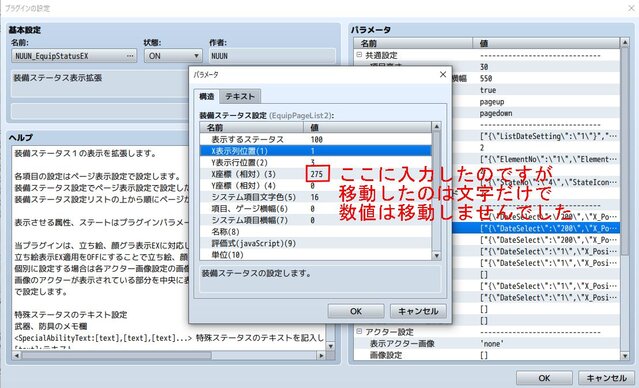Click キャンセル in the plugin settings window

(606, 378)
